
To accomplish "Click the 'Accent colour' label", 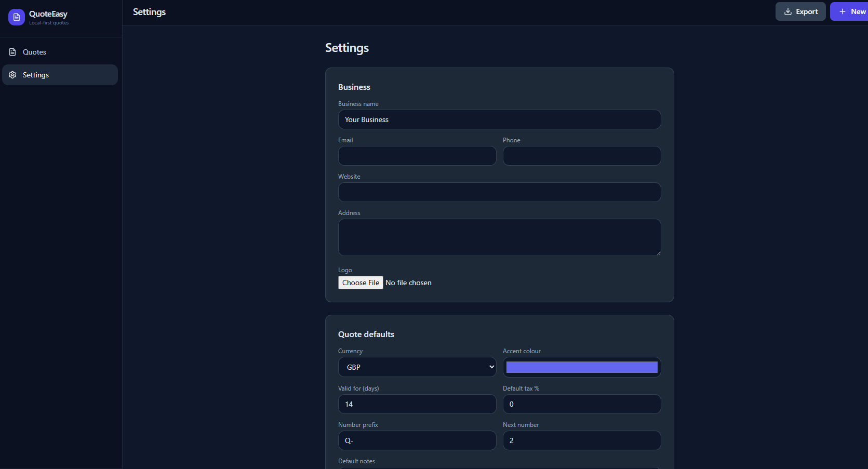I will [522, 351].
